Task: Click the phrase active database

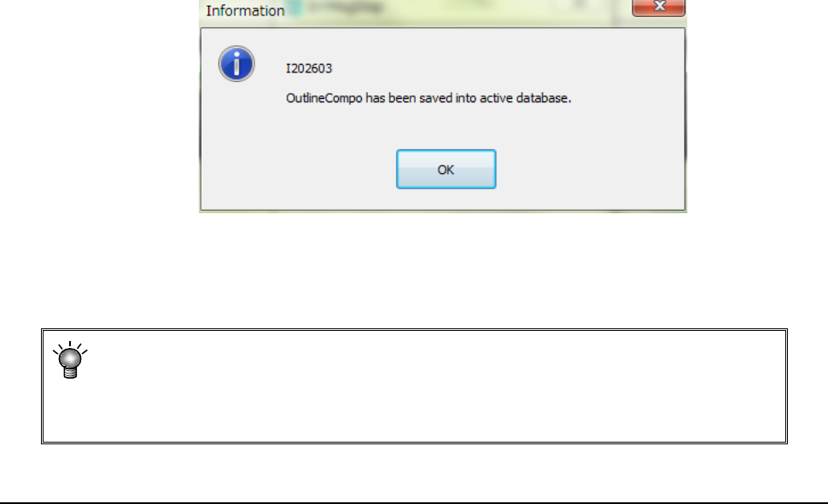Action: [x=526, y=98]
